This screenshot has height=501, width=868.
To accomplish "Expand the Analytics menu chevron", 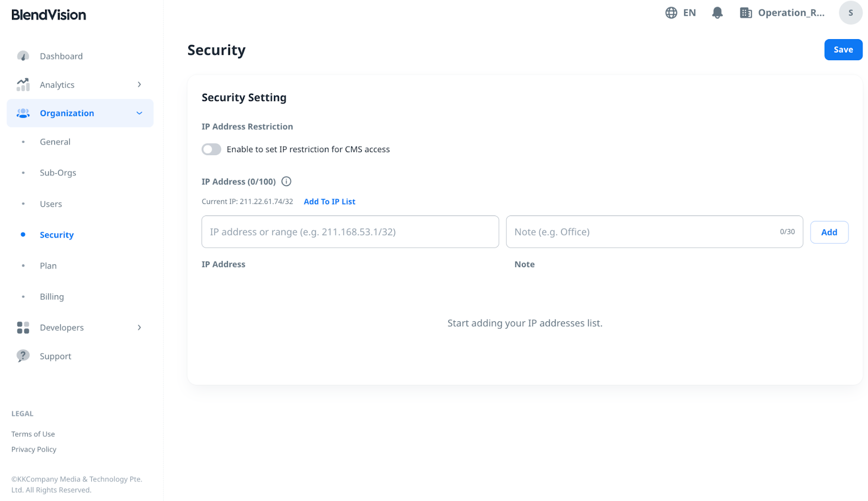I will 139,85.
